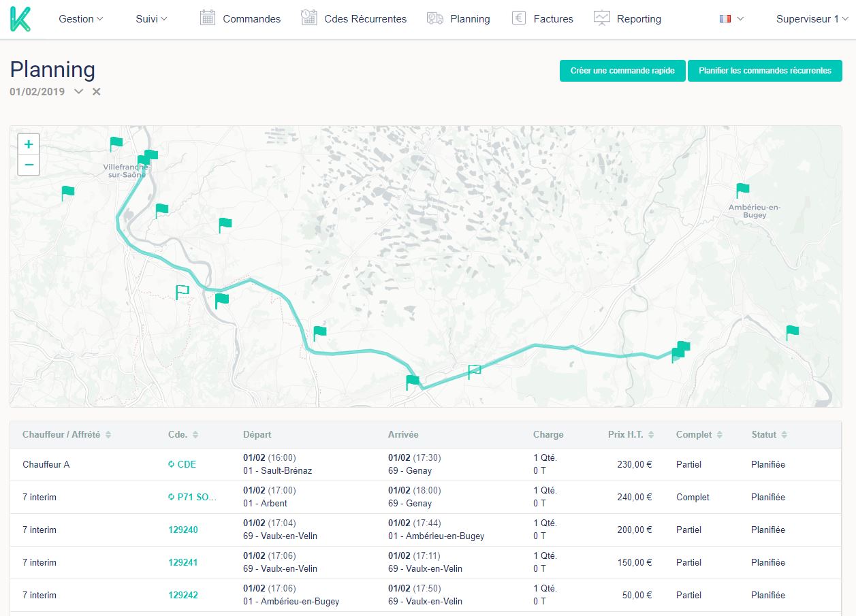Click the 240,00 € price cell
The image size is (856, 616).
pyautogui.click(x=635, y=497)
